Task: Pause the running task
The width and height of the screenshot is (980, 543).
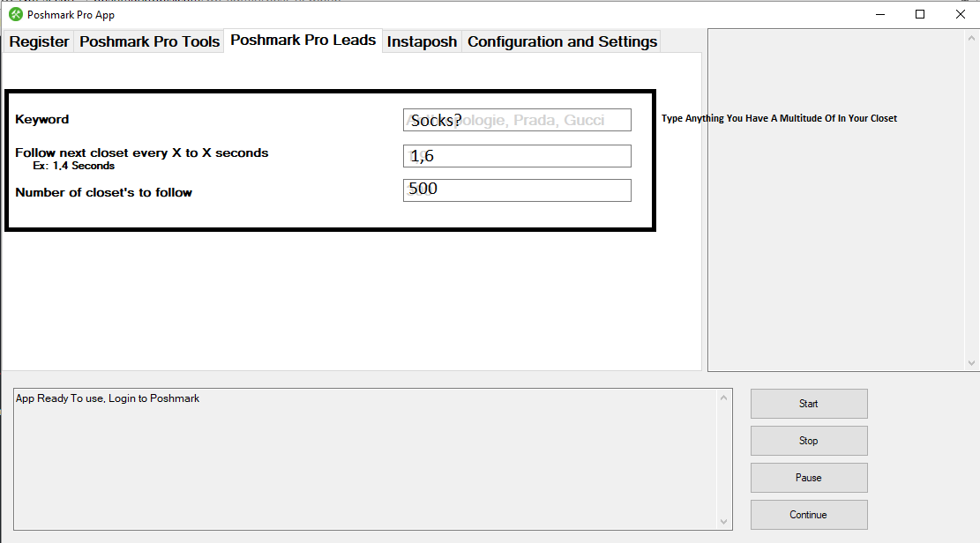Action: pos(809,478)
